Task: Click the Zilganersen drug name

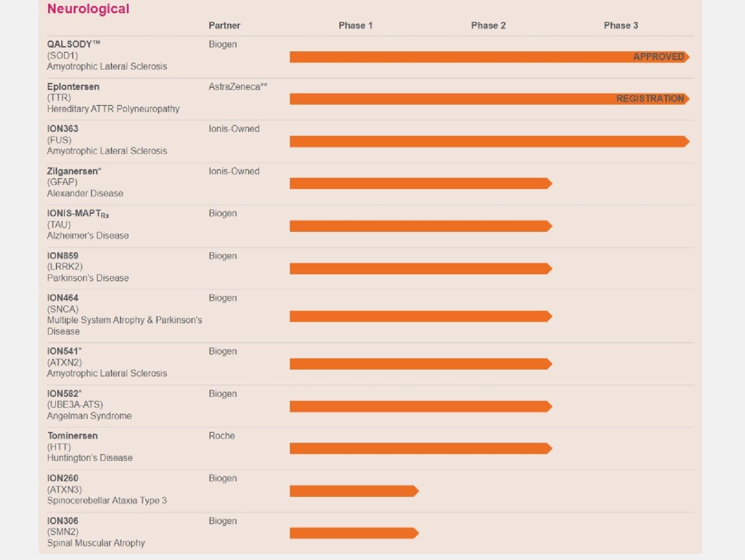Action: (x=74, y=171)
